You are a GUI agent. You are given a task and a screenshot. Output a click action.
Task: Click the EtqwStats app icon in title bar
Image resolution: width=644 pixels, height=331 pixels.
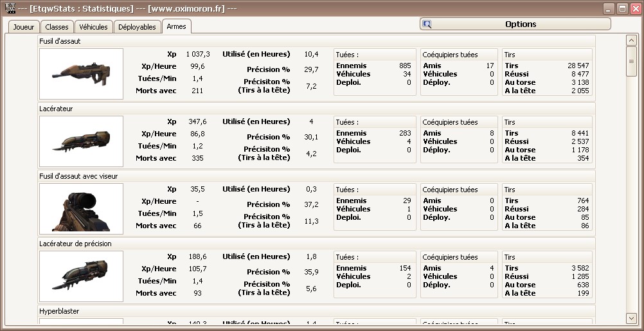[10, 8]
